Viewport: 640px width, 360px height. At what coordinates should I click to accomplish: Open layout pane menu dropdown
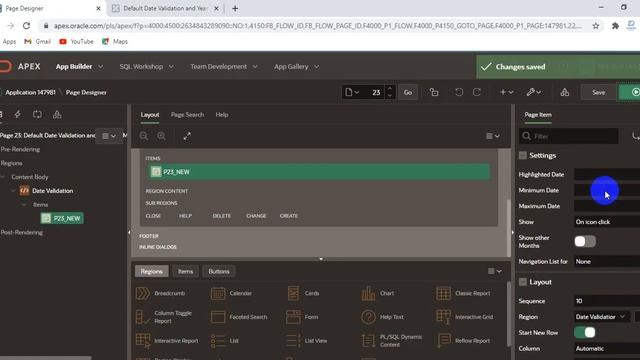(493, 136)
